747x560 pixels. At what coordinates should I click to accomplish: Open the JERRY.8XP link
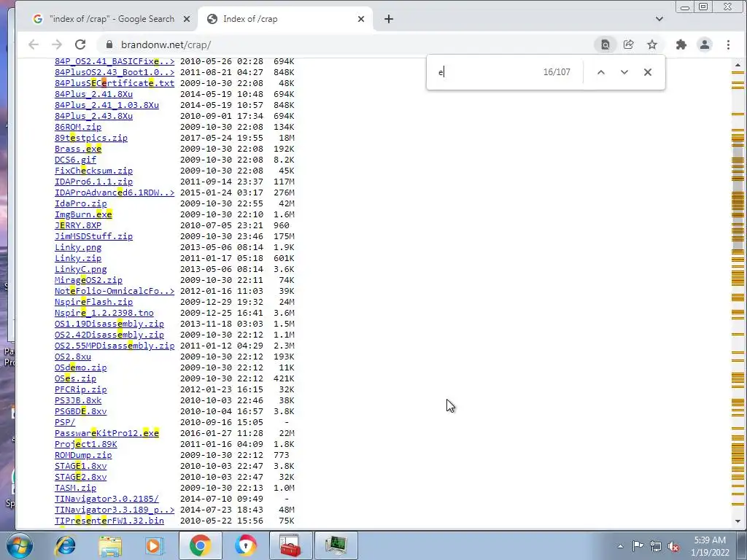point(78,225)
